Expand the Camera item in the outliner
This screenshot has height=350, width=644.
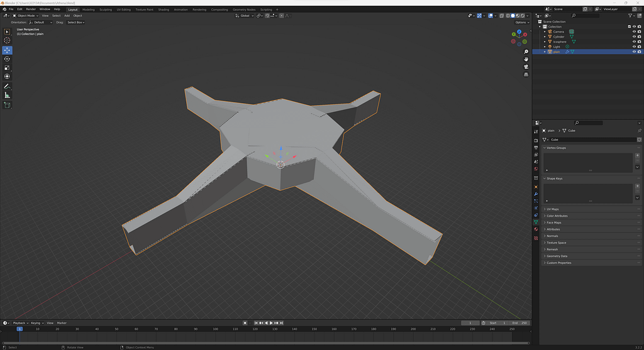pyautogui.click(x=545, y=31)
